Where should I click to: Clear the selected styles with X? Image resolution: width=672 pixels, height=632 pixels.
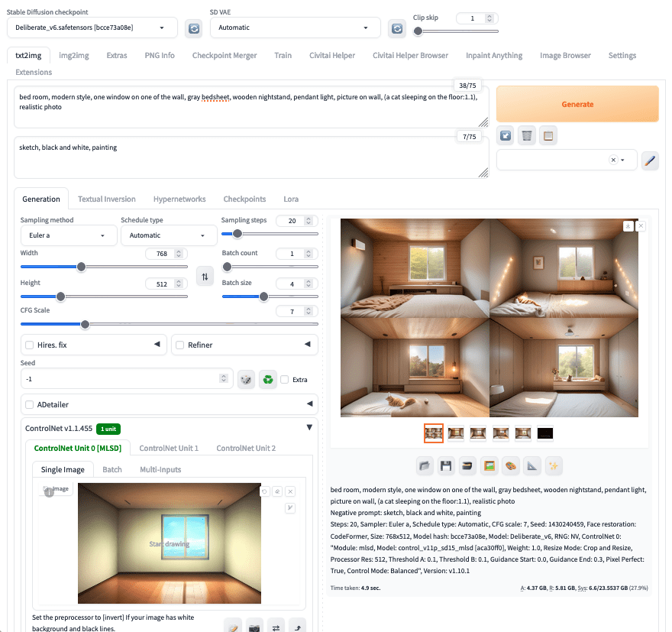[x=613, y=160]
